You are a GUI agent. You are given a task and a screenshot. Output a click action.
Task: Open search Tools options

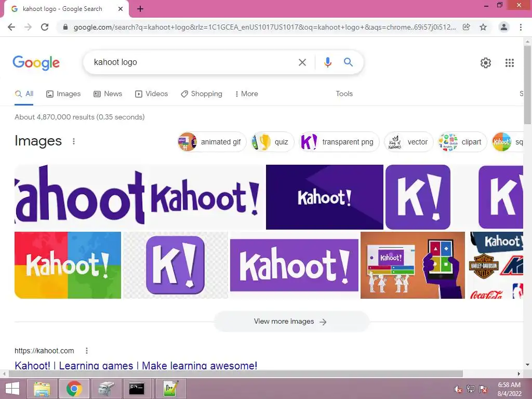[344, 94]
